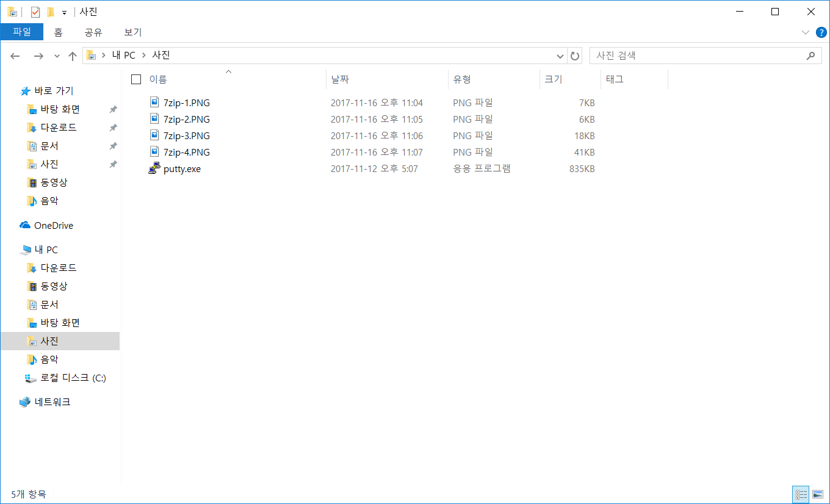Switch to details view layout icon

tap(801, 494)
